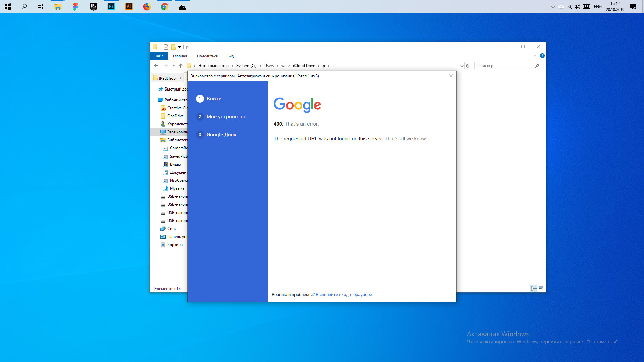Open the Файл ribbon tab

coord(159,56)
